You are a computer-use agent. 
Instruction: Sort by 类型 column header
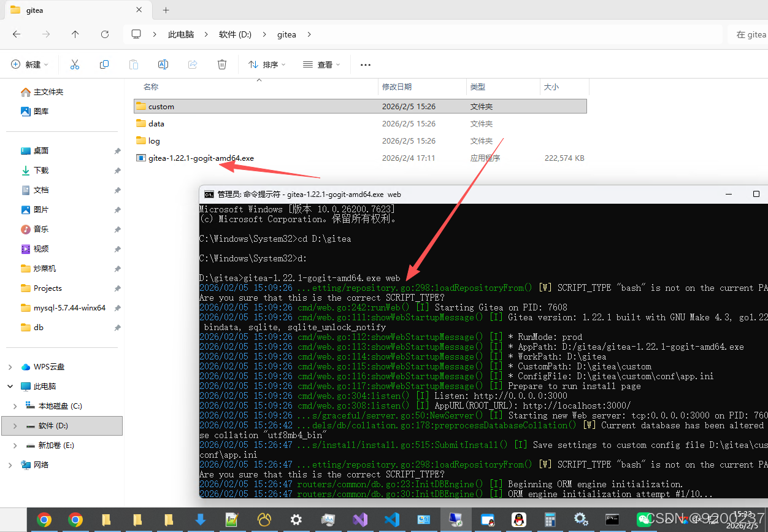(478, 87)
